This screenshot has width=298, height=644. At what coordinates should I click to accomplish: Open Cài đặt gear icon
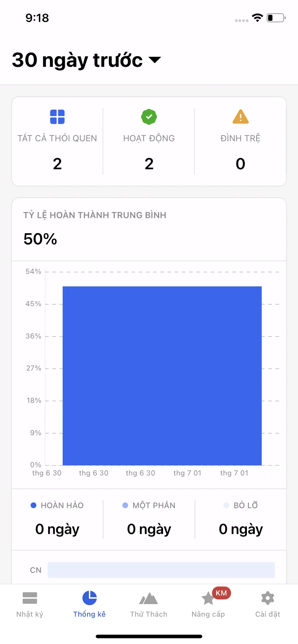pyautogui.click(x=268, y=598)
